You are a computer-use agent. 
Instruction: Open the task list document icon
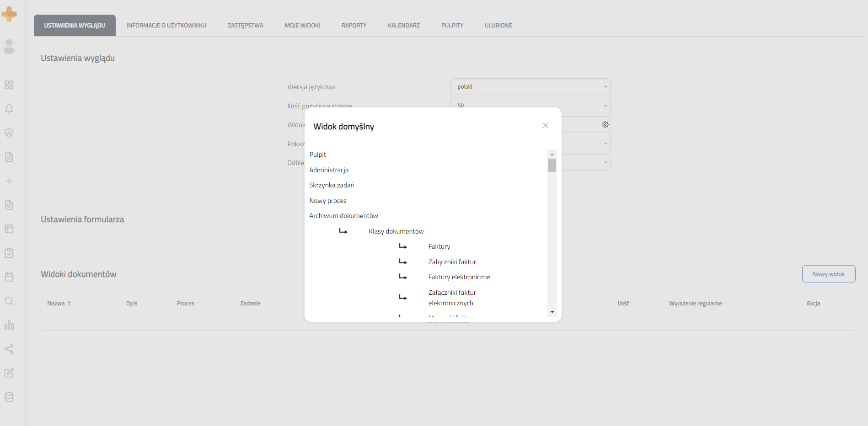(x=9, y=157)
